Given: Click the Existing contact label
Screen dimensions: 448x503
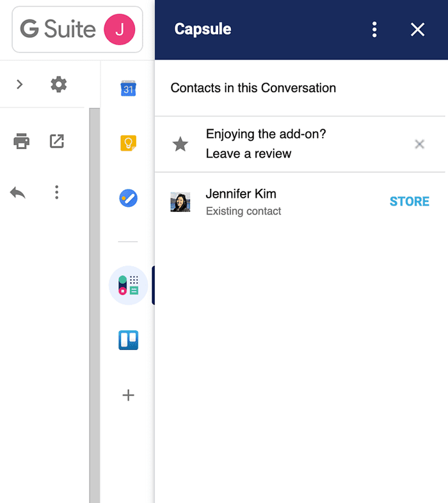Looking at the screenshot, I should click(x=243, y=211).
